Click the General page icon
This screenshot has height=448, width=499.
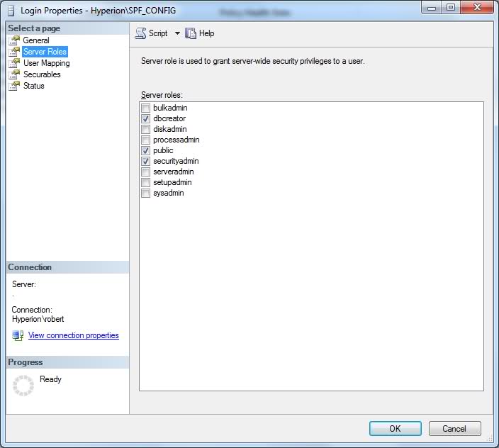click(14, 40)
